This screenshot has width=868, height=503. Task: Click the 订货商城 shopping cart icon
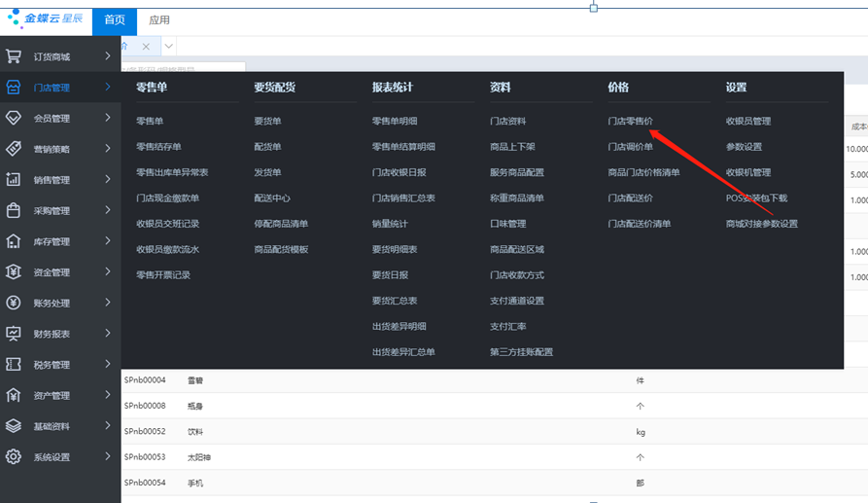pos(14,56)
